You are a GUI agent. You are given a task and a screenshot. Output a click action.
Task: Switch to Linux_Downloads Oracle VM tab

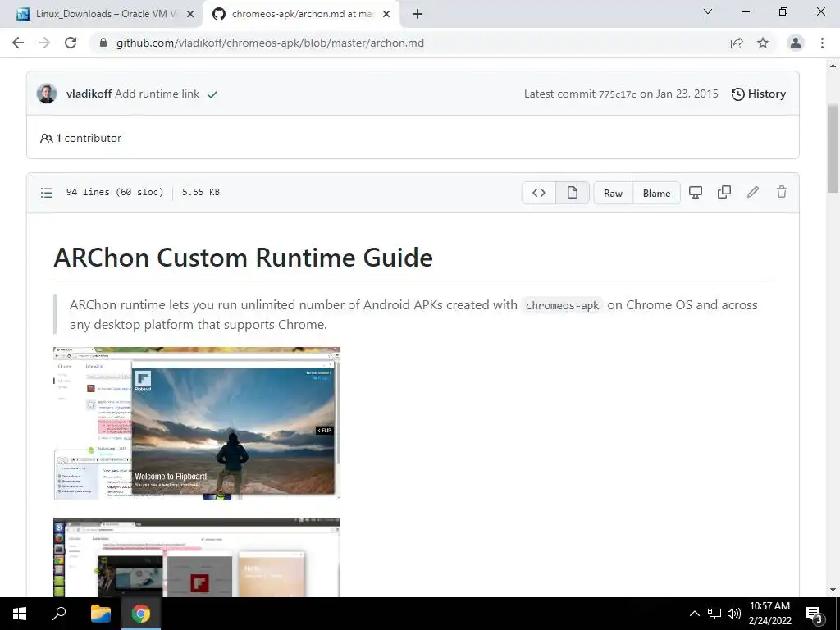[x=106, y=14]
